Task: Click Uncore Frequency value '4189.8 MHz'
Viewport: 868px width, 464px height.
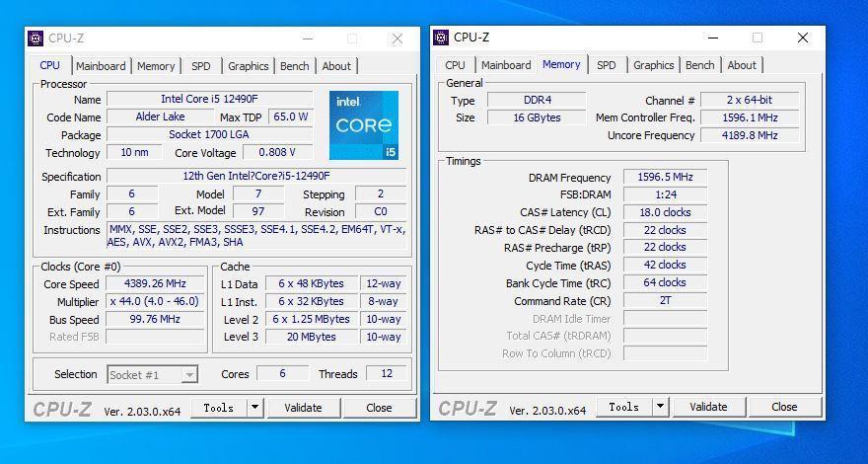Action: pyautogui.click(x=750, y=135)
